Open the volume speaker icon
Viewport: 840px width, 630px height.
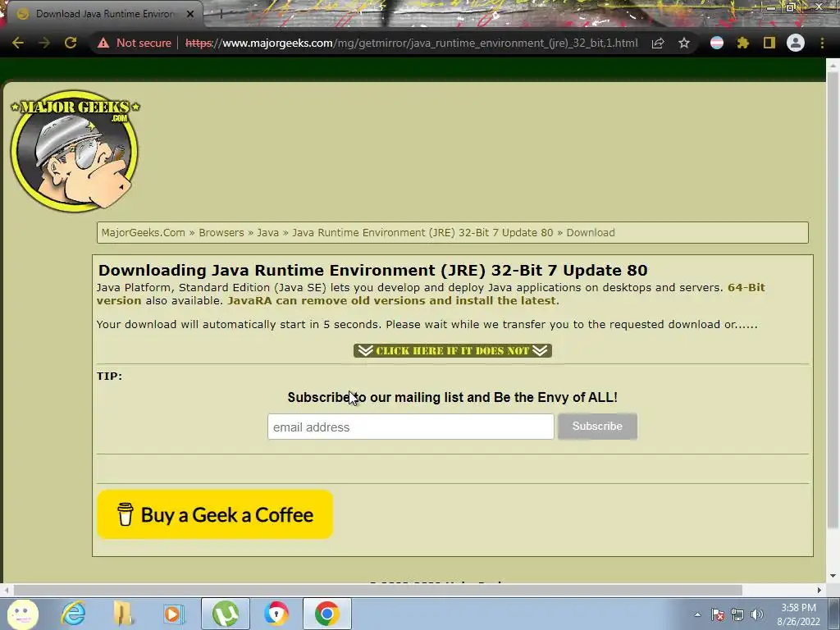tap(757, 614)
